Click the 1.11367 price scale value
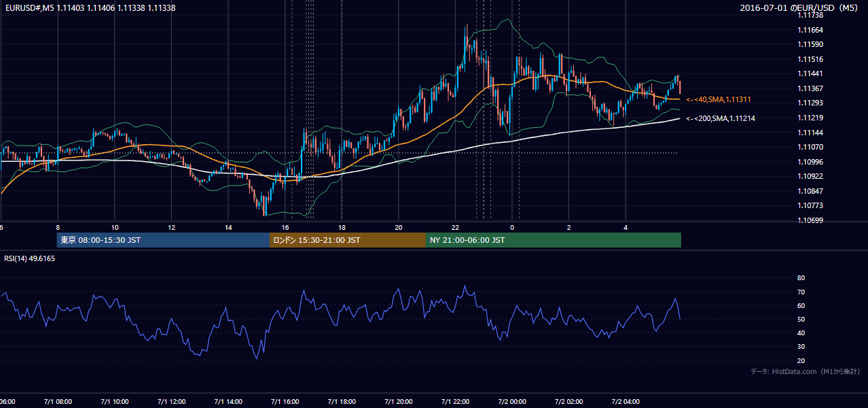The height and width of the screenshot is (408, 868). (810, 88)
